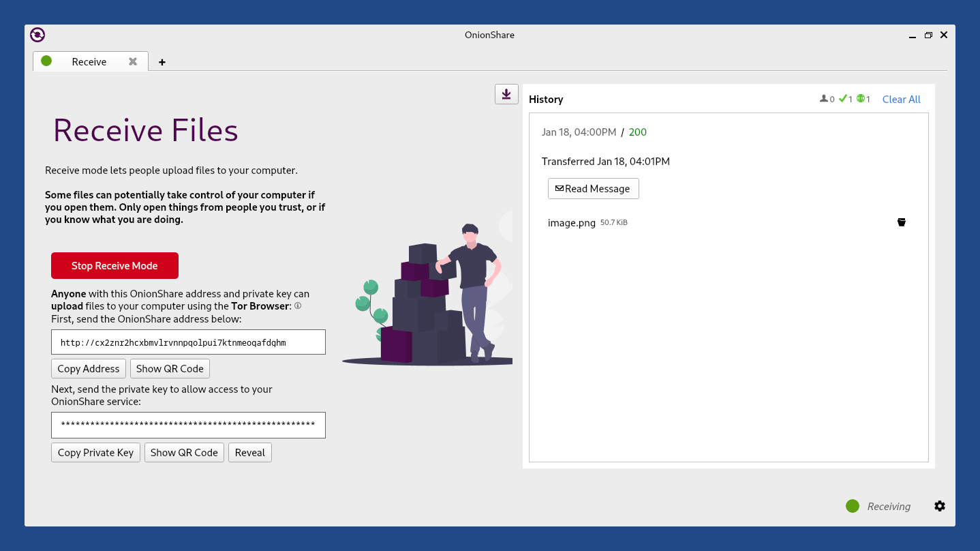Stop Receive Mode
Viewport: 980px width, 551px height.
[x=114, y=265]
